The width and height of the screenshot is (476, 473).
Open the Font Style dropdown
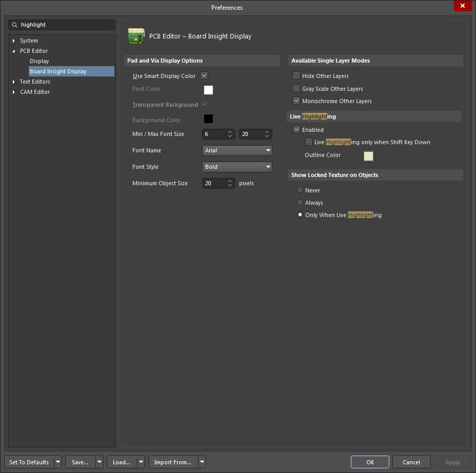[x=237, y=167]
